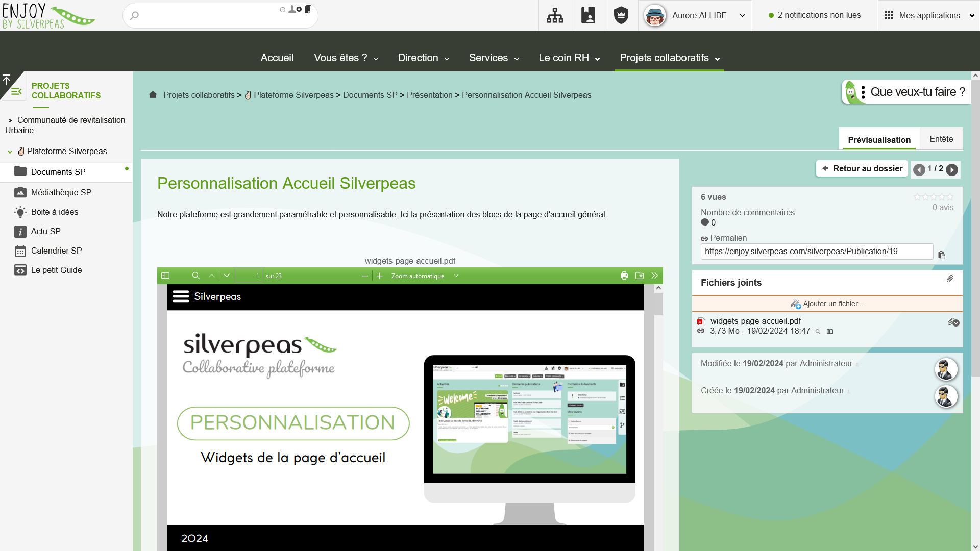Click the permalien URL field
This screenshot has width=980, height=551.
(817, 251)
